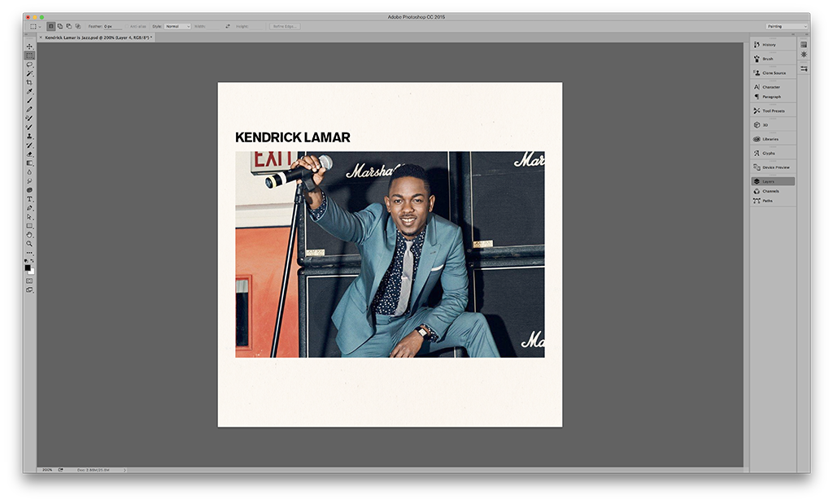833x504 pixels.
Task: Select the Zoom magnifier tool
Action: tap(30, 244)
